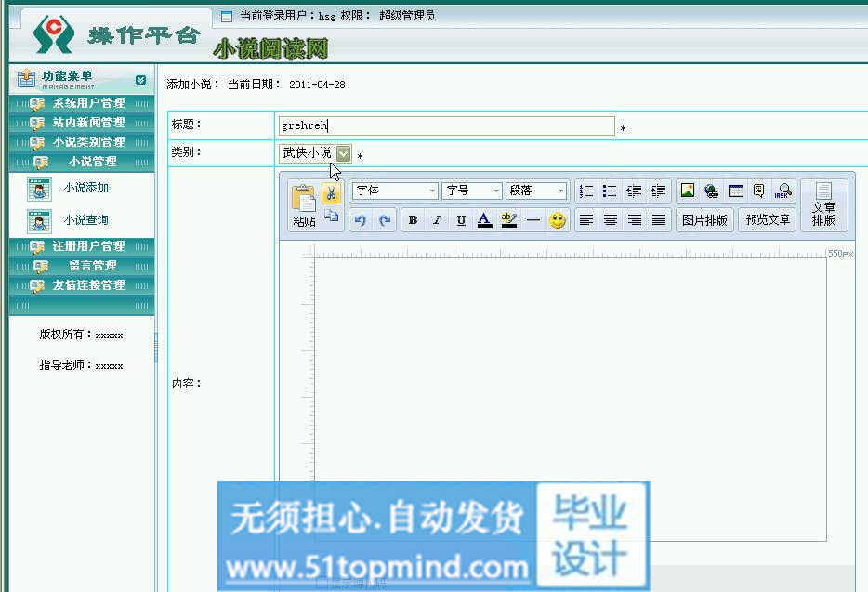Align text to the left
Image resolution: width=868 pixels, height=592 pixels.
[586, 220]
